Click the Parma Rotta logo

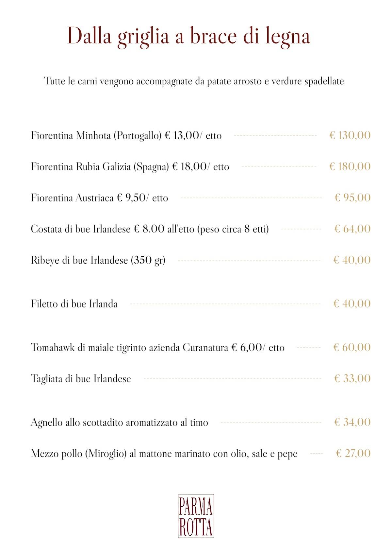196,516
